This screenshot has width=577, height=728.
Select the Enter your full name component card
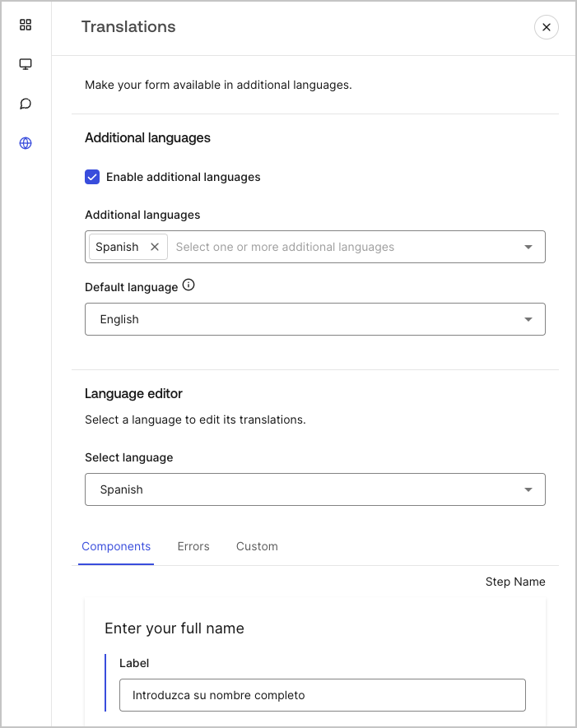[x=174, y=628]
